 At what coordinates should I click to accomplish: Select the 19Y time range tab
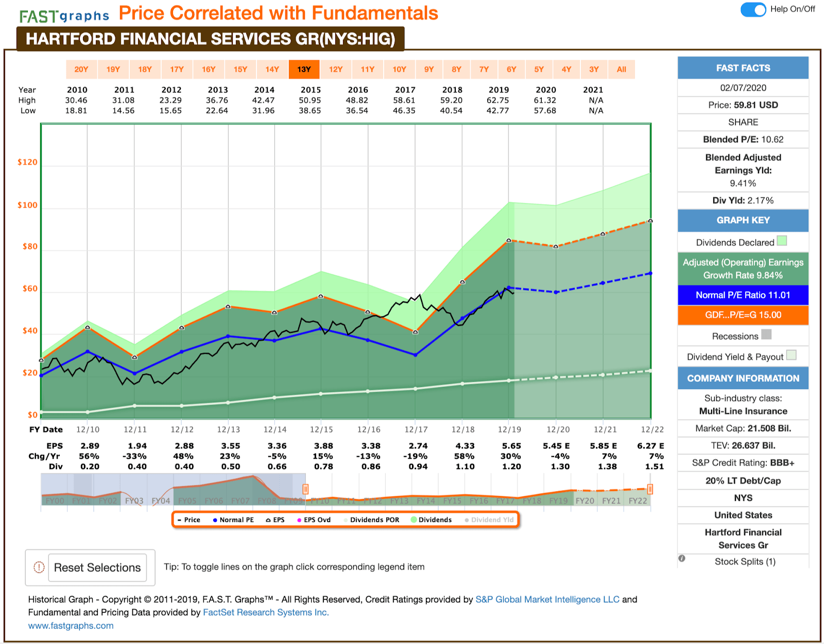click(x=113, y=69)
